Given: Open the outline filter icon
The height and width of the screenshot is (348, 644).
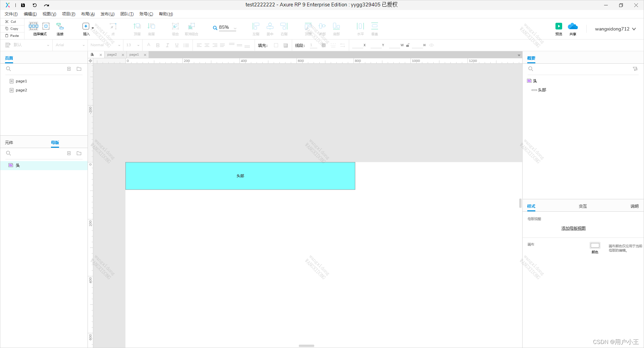Looking at the screenshot, I should 635,69.
